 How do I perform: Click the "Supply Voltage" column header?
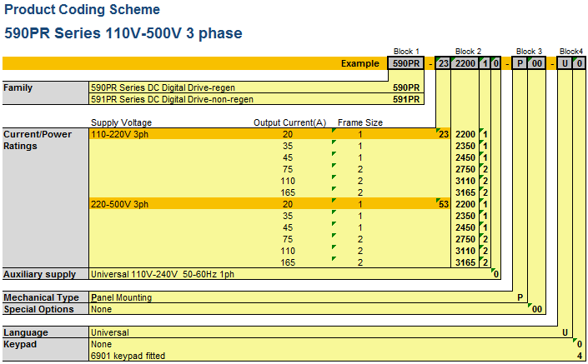tap(121, 122)
